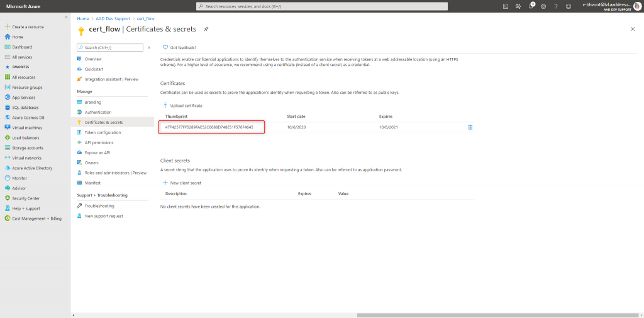Open Token configuration
The image size is (644, 318).
tap(99, 132)
